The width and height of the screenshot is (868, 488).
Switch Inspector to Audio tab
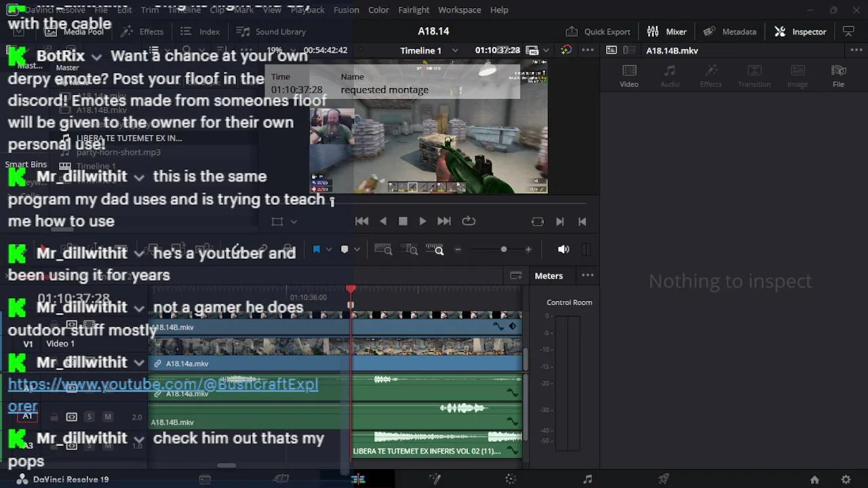(670, 76)
